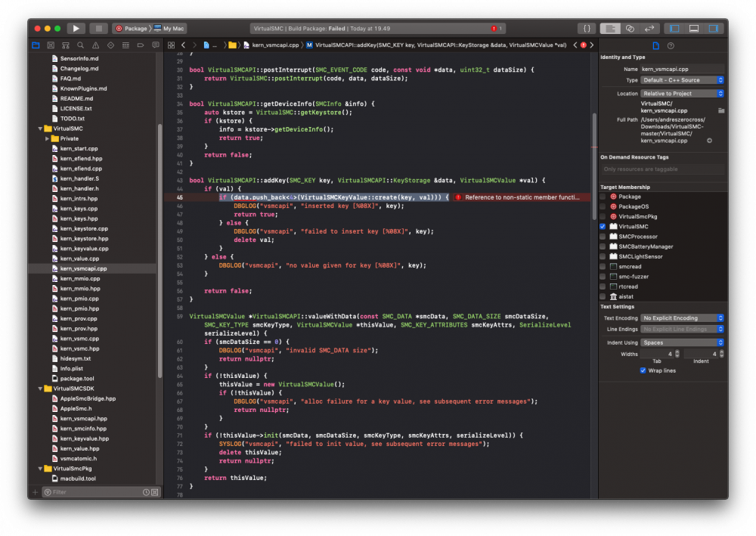This screenshot has width=756, height=536.
Task: Go back in editor history
Action: [183, 45]
